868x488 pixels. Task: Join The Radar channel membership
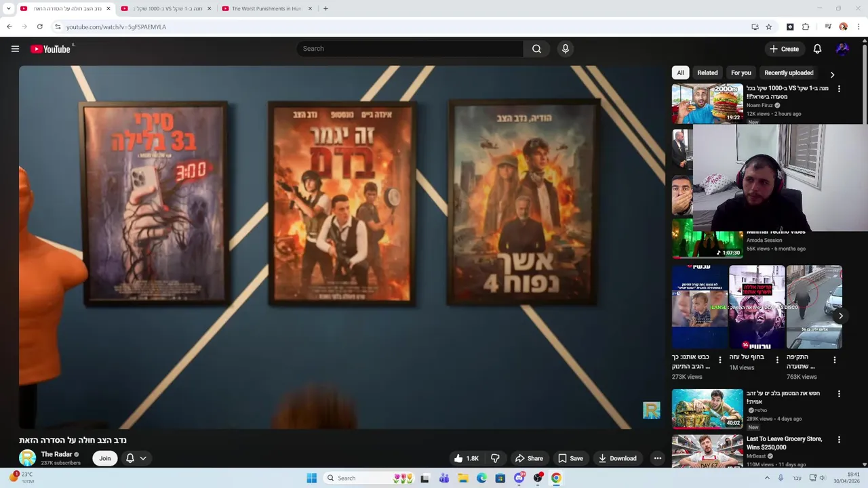tap(104, 458)
